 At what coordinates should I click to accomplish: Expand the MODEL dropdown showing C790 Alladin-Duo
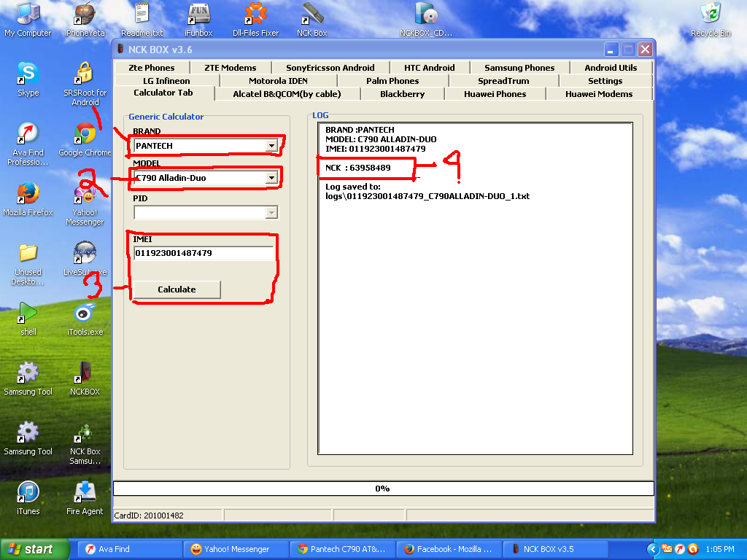tap(271, 177)
